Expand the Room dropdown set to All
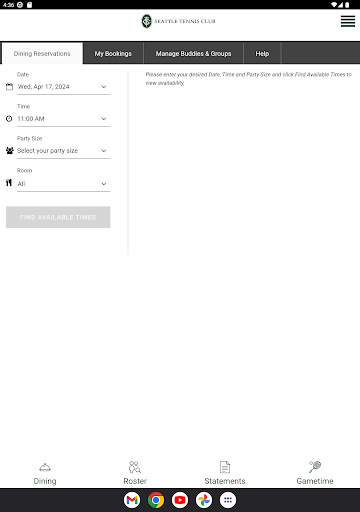360x512 pixels. (x=64, y=184)
